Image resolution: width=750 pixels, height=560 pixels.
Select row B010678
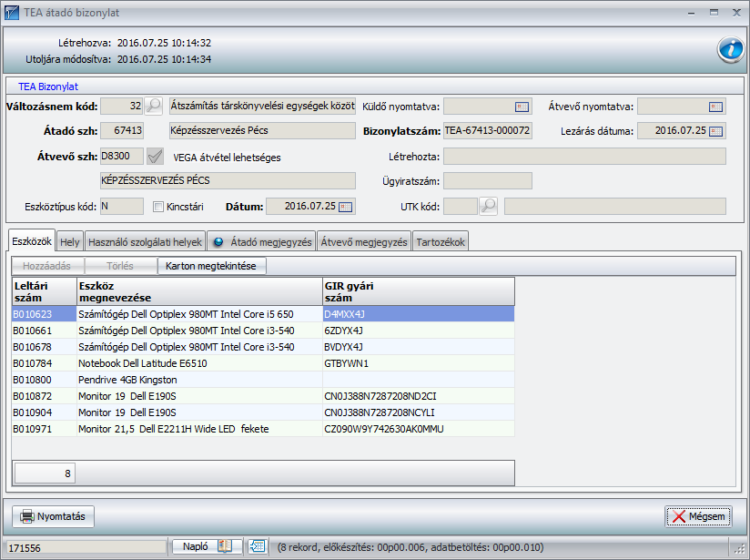pos(264,347)
